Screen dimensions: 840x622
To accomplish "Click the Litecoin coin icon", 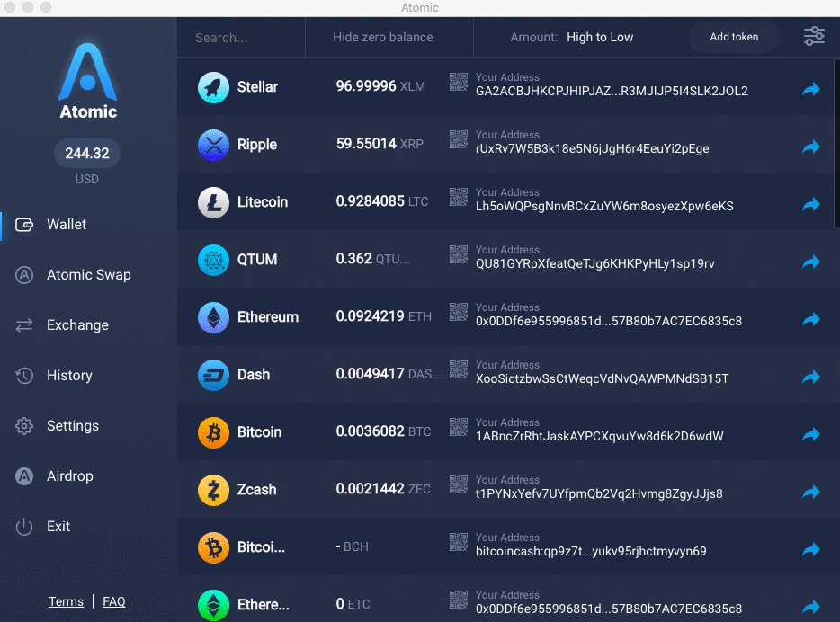I will coord(213,202).
